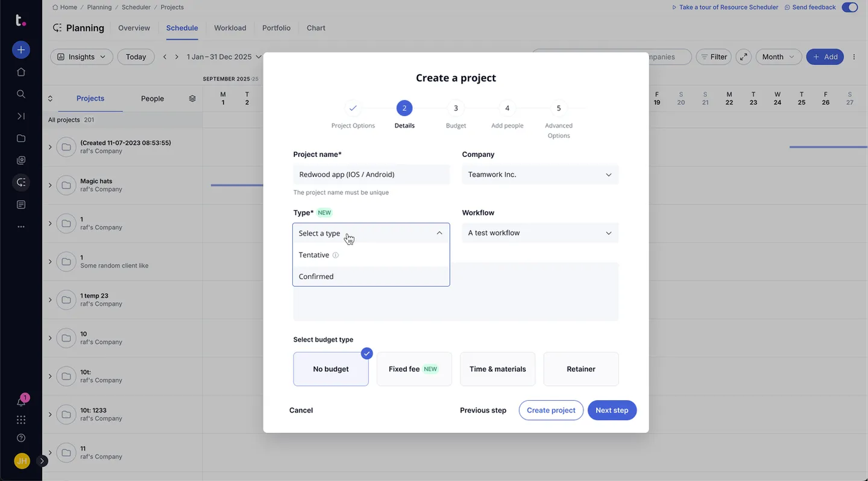This screenshot has width=868, height=481.
Task: Open the search icon in sidebar
Action: click(x=21, y=94)
